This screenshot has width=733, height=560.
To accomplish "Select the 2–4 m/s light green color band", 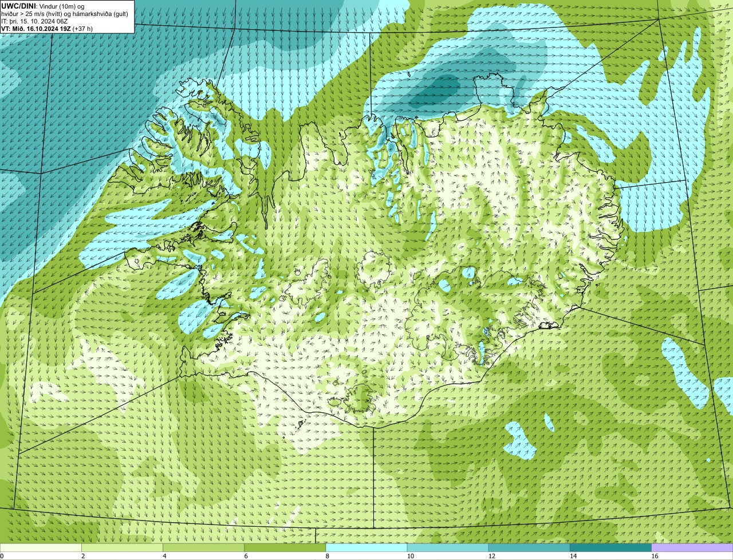I will [x=122, y=547].
